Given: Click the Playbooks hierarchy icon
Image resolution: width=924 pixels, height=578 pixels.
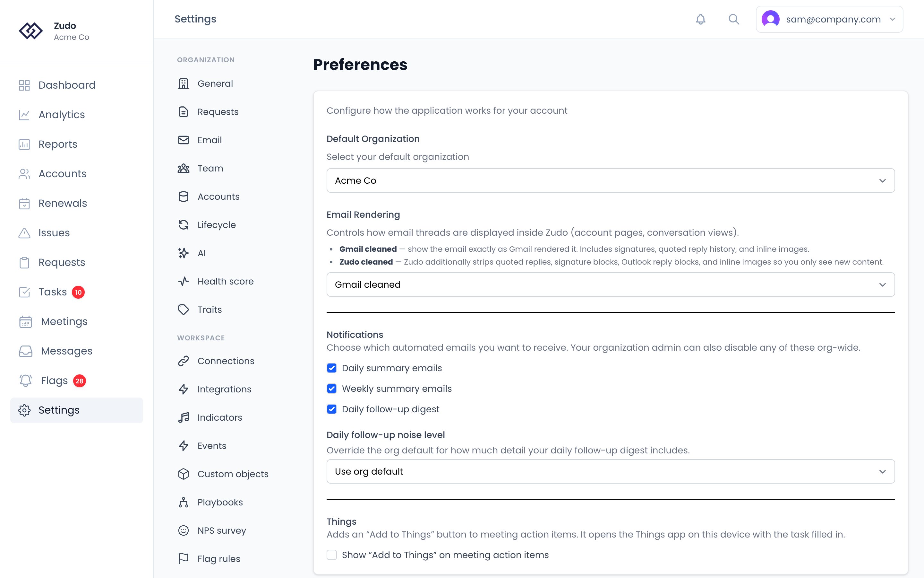Looking at the screenshot, I should click(184, 502).
